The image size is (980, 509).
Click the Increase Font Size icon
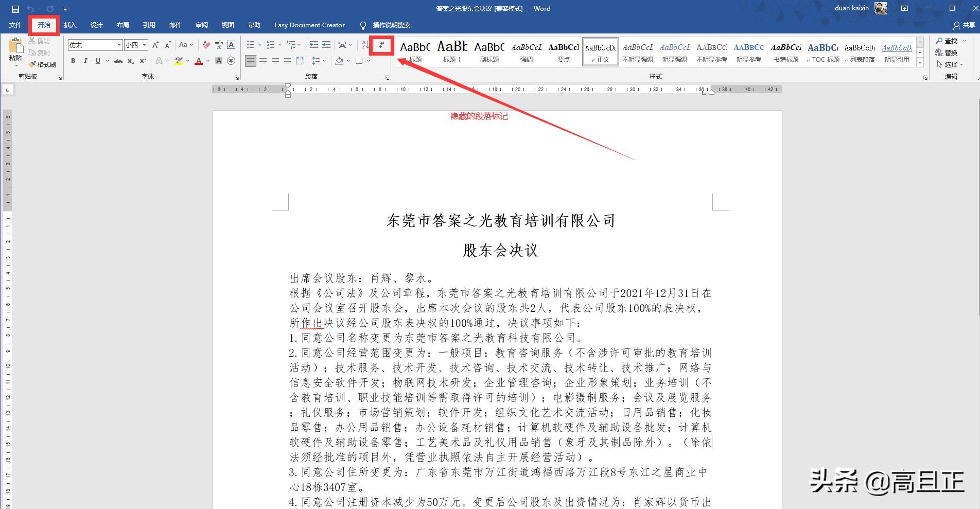click(155, 45)
